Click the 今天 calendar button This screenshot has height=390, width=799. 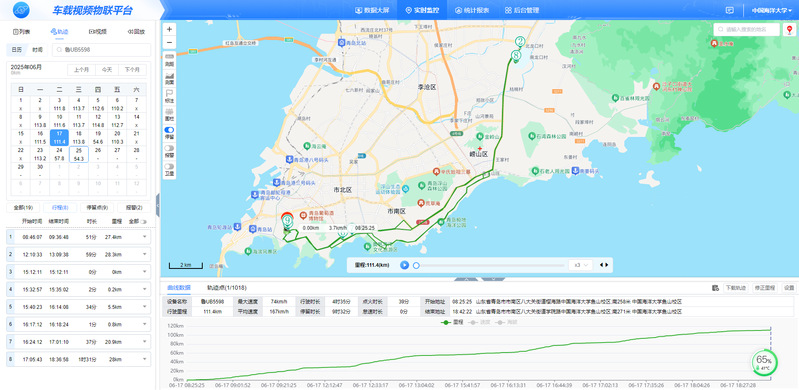(106, 70)
